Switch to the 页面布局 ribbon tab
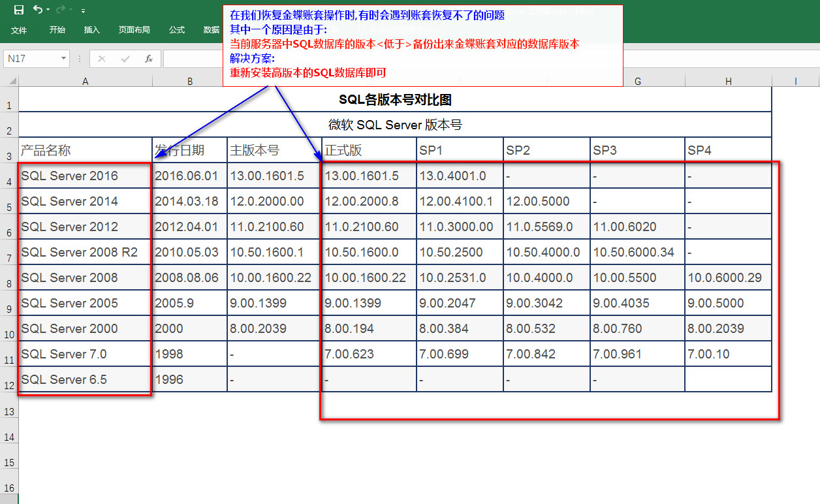 coord(134,30)
